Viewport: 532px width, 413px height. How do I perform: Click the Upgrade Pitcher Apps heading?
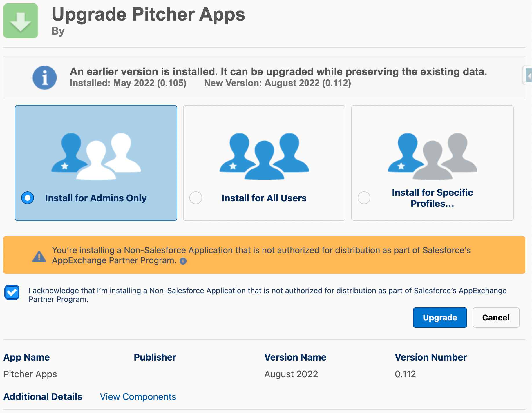[148, 15]
